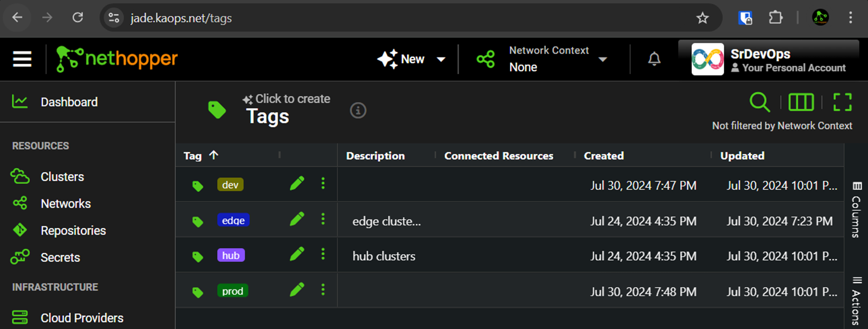Click the green network context icon
868x329 pixels.
tap(486, 59)
